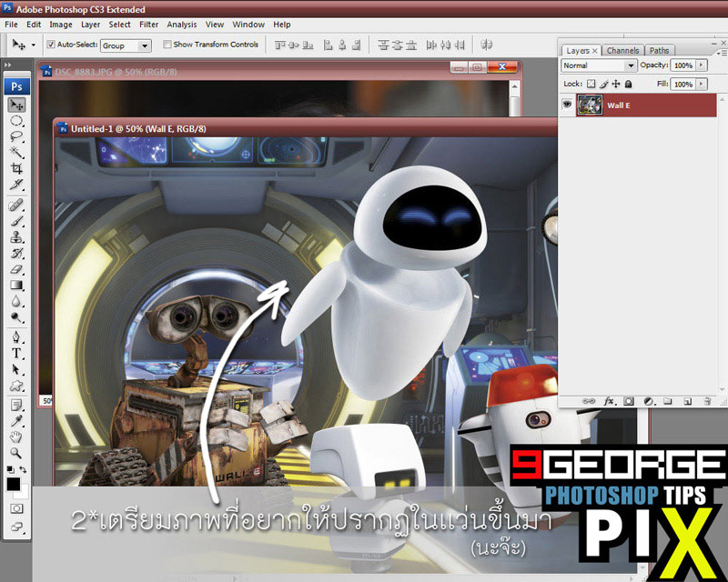Select the Lasso tool

coord(16,137)
